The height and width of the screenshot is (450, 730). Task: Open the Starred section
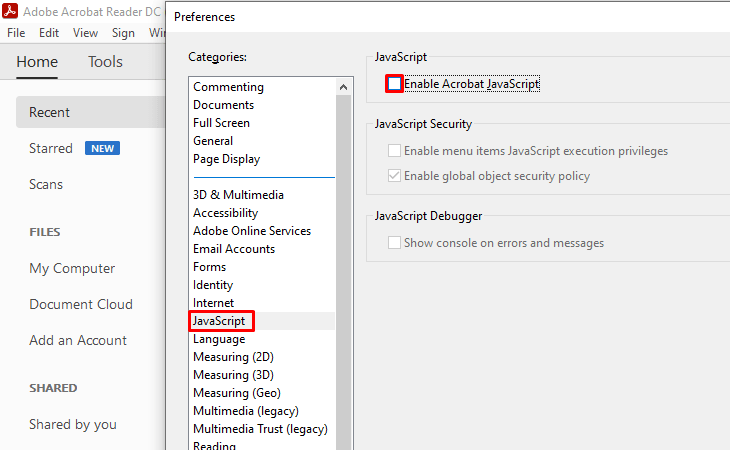pyautogui.click(x=51, y=148)
